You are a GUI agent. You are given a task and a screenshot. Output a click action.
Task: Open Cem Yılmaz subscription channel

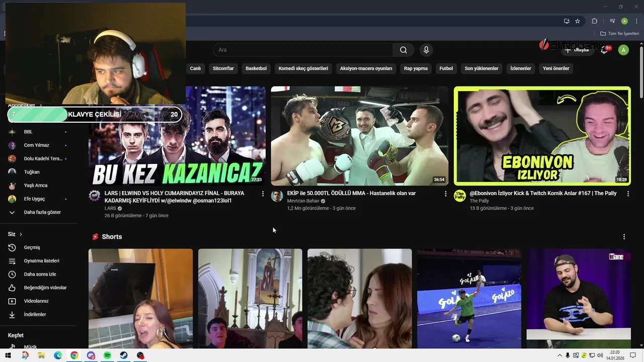coord(38,145)
